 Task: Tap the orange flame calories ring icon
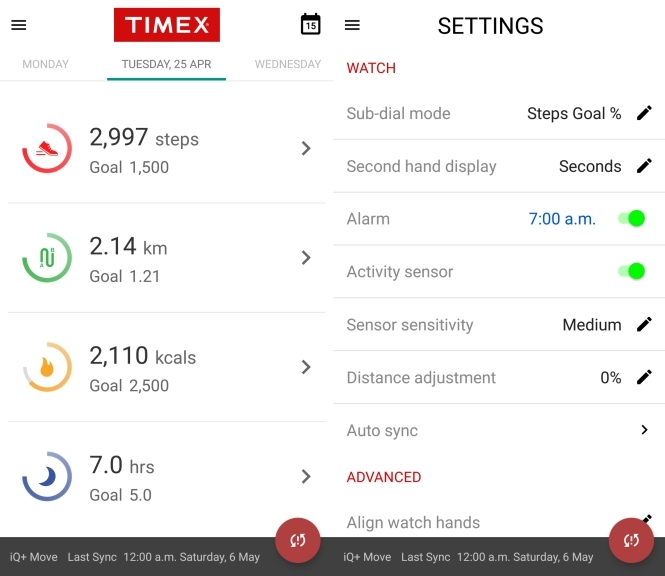tap(47, 367)
